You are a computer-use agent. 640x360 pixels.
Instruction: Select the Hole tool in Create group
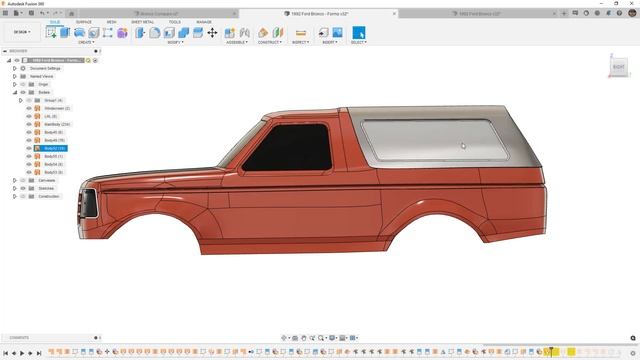pos(94,33)
